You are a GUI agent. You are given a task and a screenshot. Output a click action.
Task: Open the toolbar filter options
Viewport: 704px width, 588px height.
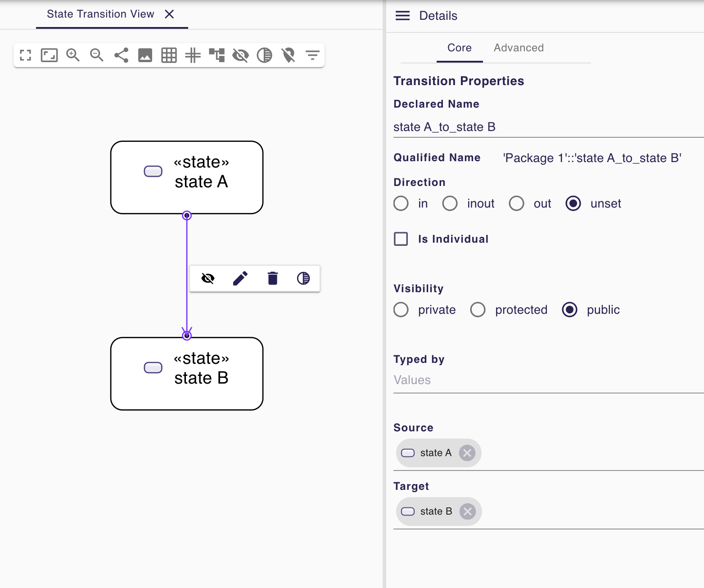coord(312,55)
